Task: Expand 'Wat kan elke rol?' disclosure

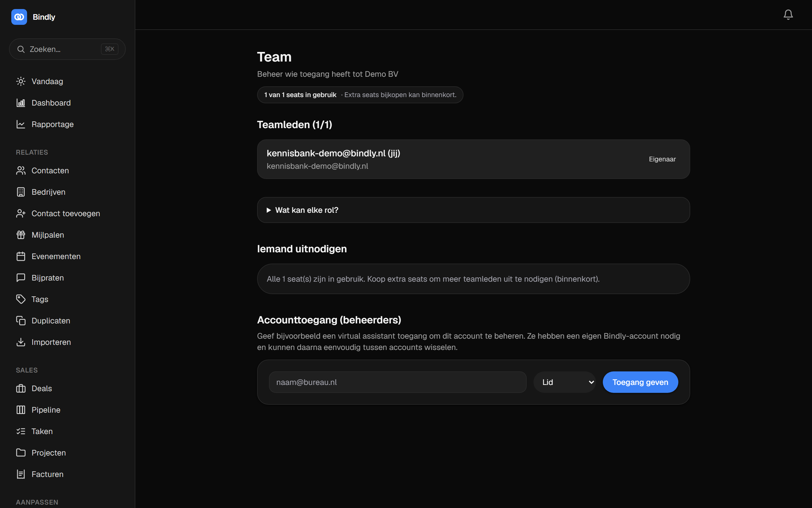Action: pos(473,210)
